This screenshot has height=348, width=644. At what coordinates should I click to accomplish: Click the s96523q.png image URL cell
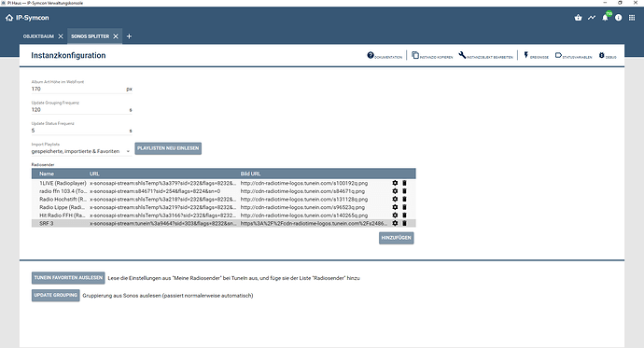[302, 207]
